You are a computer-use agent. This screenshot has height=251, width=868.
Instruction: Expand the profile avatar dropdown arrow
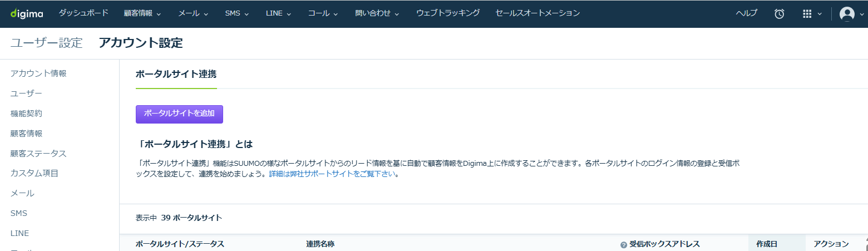pos(861,14)
